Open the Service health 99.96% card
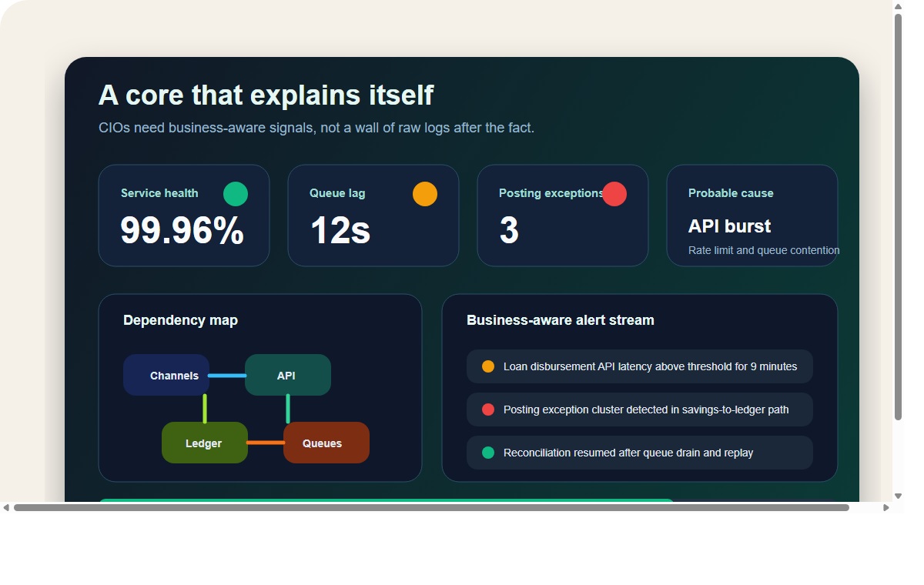Image resolution: width=924 pixels, height=585 pixels. click(x=183, y=215)
